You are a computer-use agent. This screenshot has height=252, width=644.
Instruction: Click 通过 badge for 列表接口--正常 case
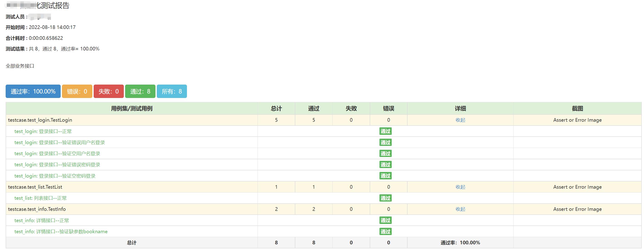pos(385,198)
